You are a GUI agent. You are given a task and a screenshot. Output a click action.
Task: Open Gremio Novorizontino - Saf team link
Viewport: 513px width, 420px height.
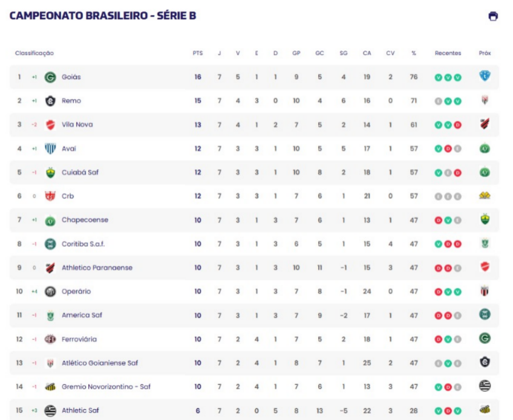click(106, 387)
